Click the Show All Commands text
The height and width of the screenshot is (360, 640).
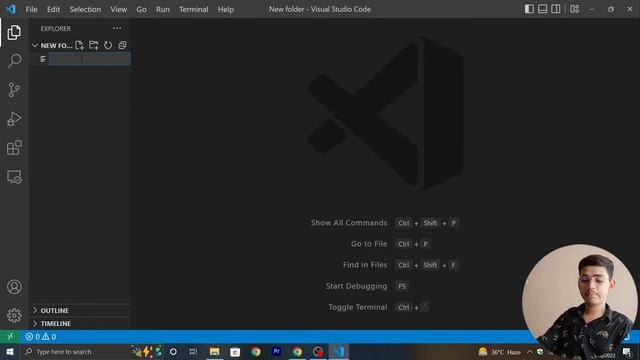349,223
